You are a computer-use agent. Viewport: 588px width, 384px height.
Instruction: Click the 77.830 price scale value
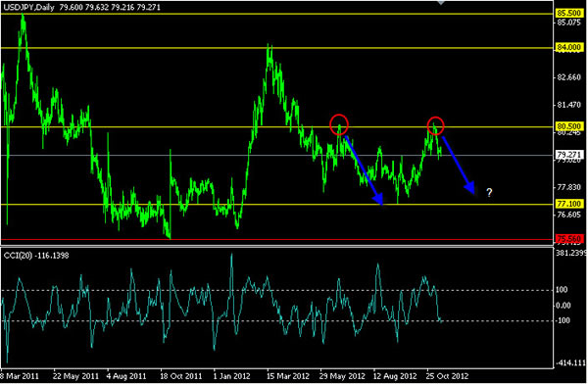[x=568, y=187]
